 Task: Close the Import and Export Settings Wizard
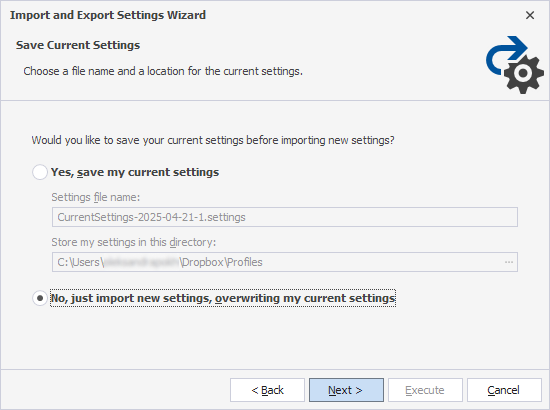(x=530, y=15)
